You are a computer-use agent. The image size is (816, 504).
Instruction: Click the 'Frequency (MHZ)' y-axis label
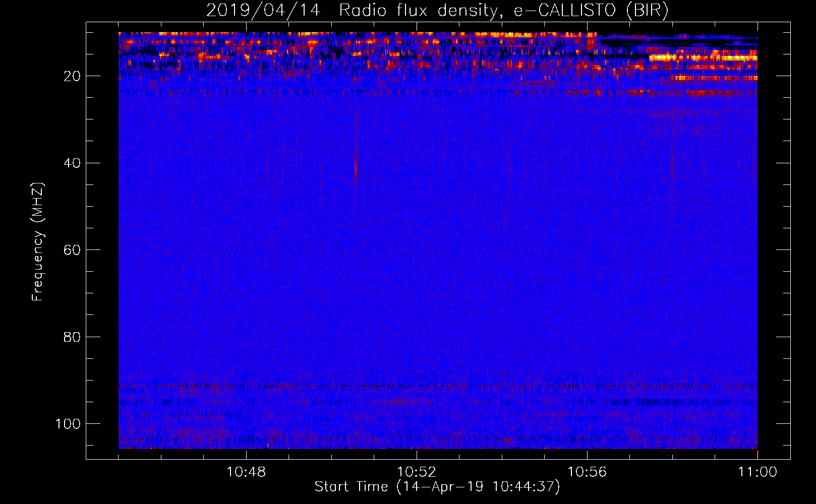click(x=38, y=242)
